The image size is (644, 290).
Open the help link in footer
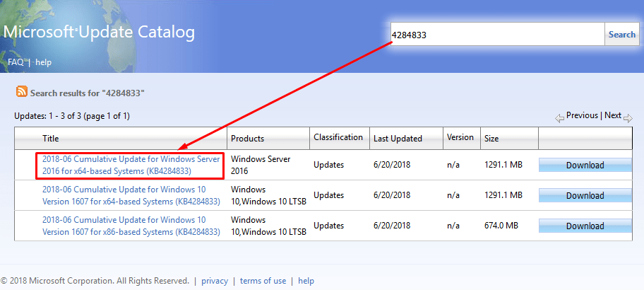(306, 281)
